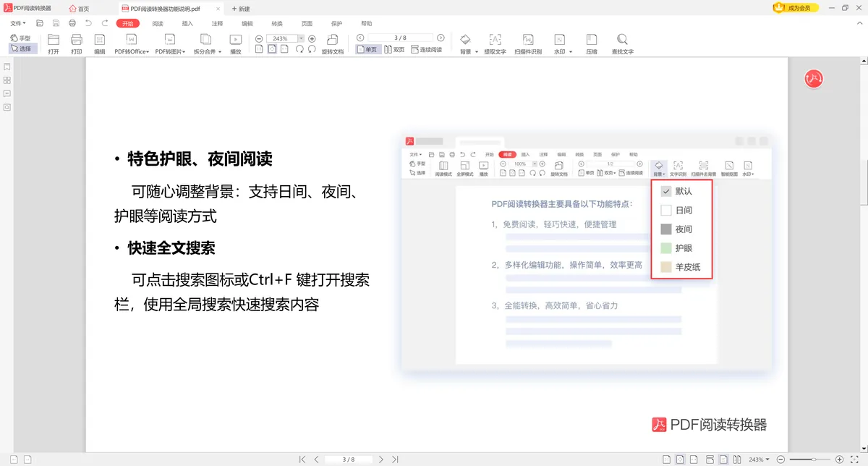The width and height of the screenshot is (868, 466).
Task: Switch to 双页 double page view
Action: [x=394, y=49]
